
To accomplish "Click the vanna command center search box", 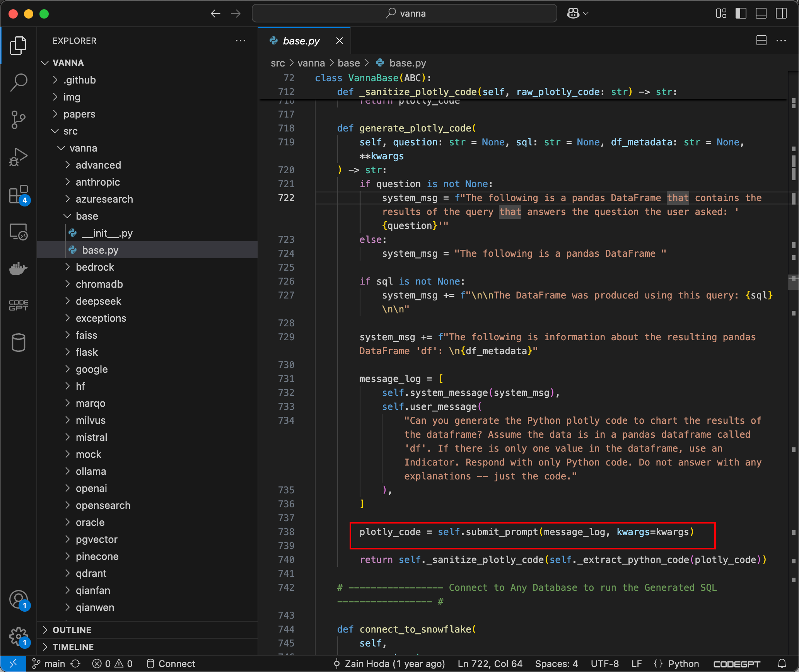I will 405,14.
